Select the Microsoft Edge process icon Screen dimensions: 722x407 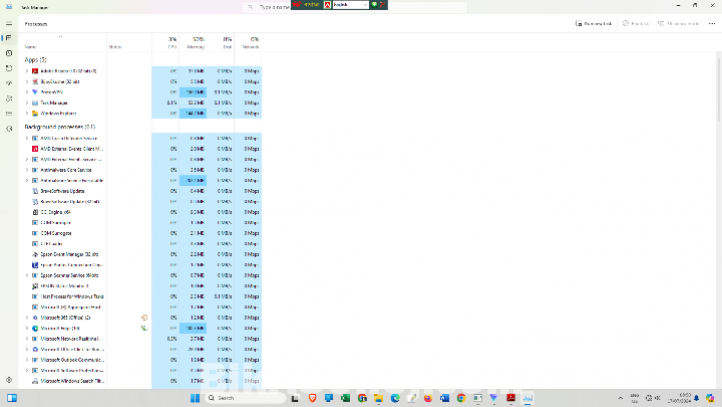(35, 328)
